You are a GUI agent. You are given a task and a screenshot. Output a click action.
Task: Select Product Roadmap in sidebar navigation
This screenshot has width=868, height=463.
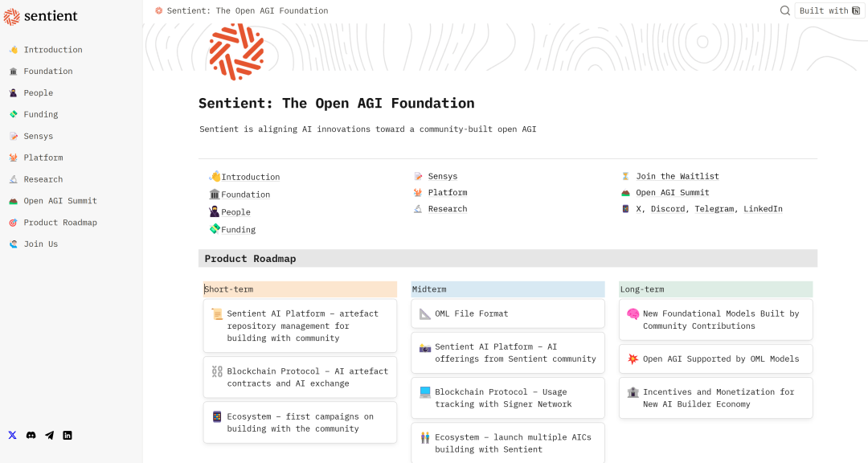59,223
